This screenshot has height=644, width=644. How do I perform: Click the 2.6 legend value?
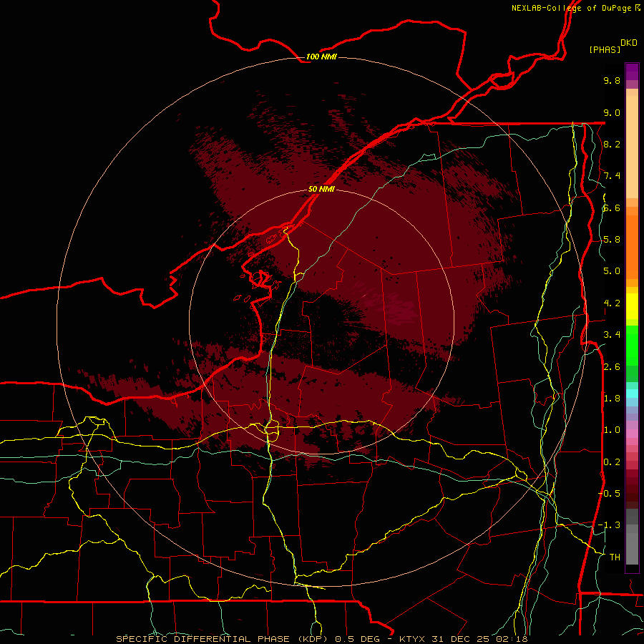612,367
